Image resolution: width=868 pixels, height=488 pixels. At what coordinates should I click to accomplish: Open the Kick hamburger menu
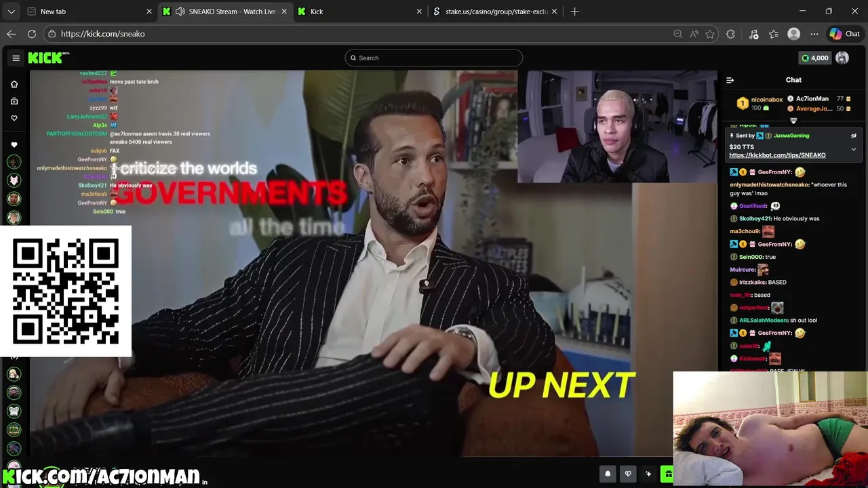click(x=16, y=58)
